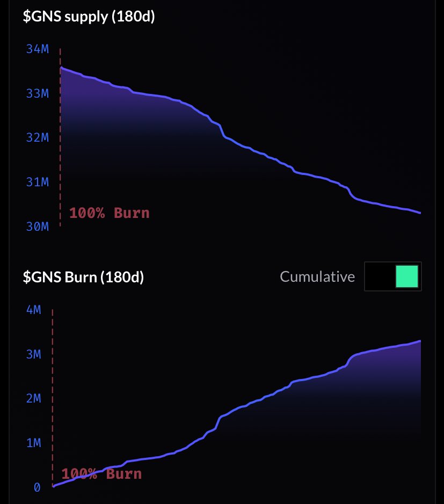
Task: Click the 33M axis label in supply chart
Action: coord(38,93)
